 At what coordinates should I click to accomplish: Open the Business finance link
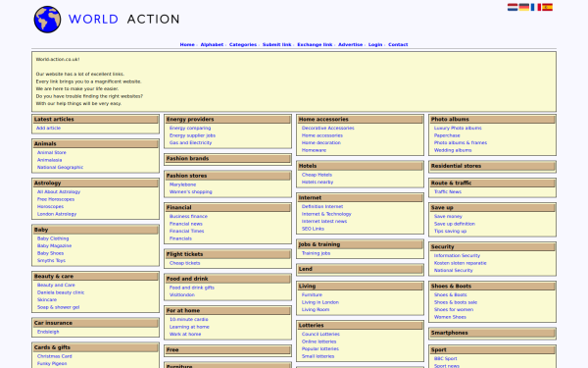click(x=188, y=216)
